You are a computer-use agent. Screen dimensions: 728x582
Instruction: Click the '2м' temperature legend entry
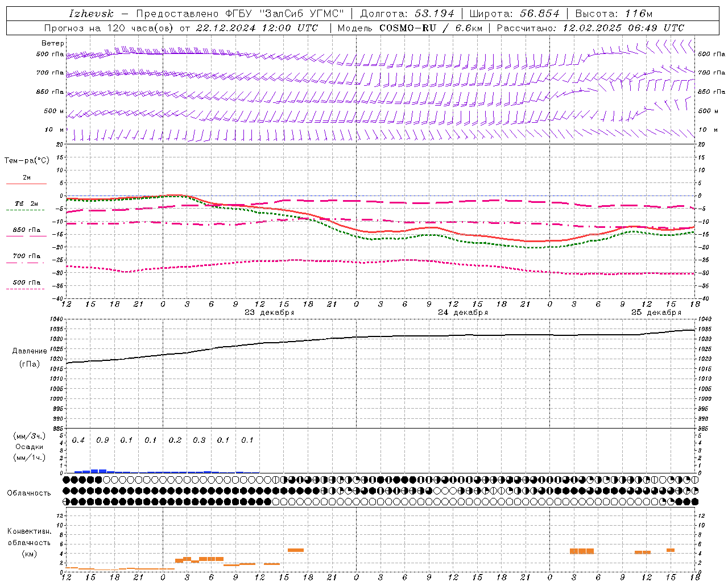(27, 177)
